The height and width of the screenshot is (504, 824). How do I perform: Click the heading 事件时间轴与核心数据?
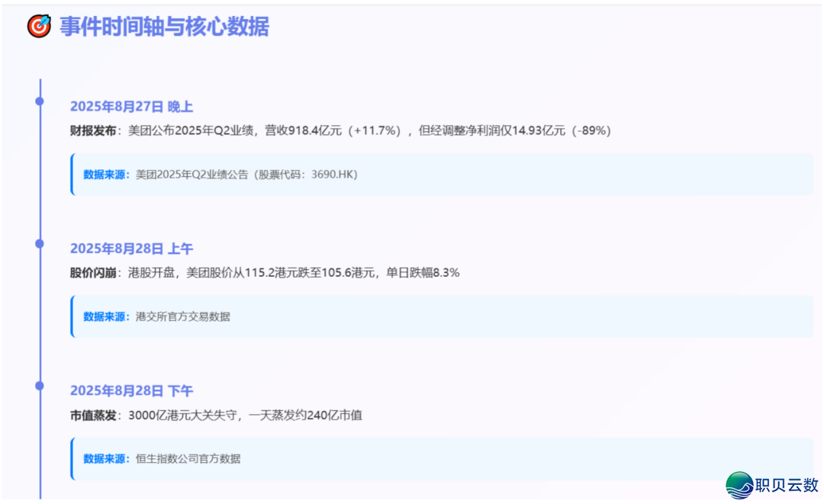[x=164, y=27]
